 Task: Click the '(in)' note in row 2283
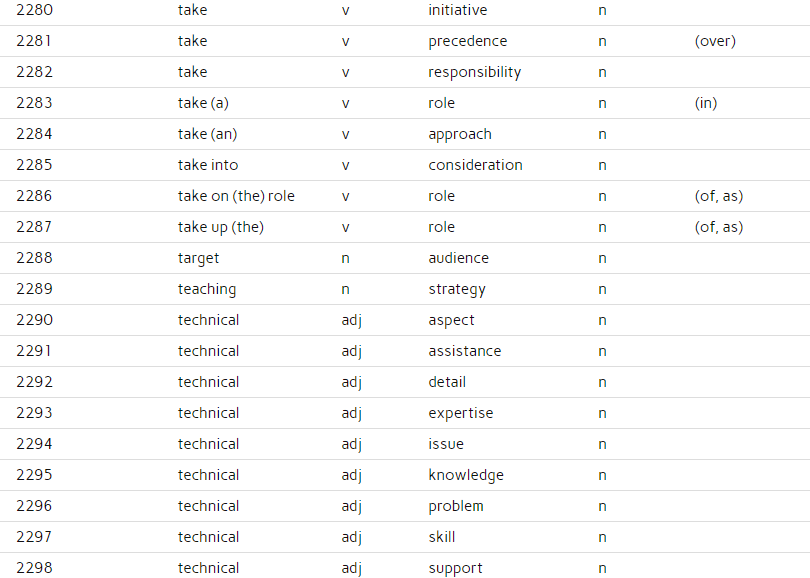tap(706, 103)
